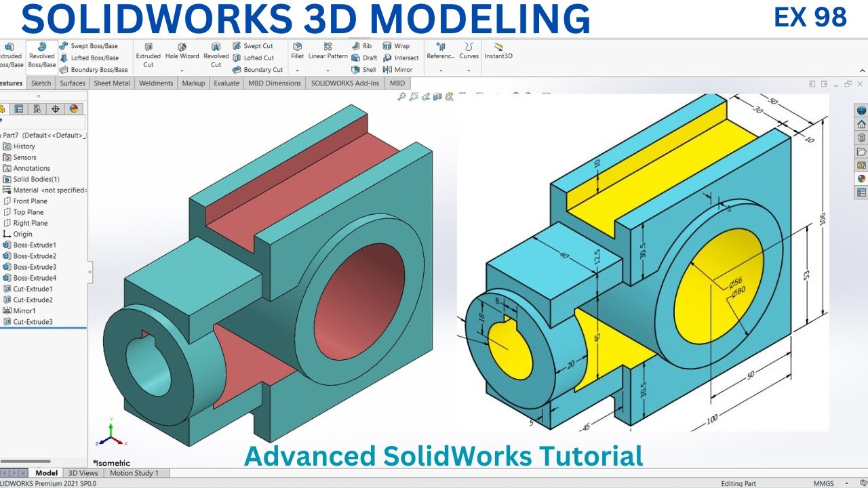Screen dimensions: 868x488
Task: Open the Weldments tab
Action: click(156, 83)
